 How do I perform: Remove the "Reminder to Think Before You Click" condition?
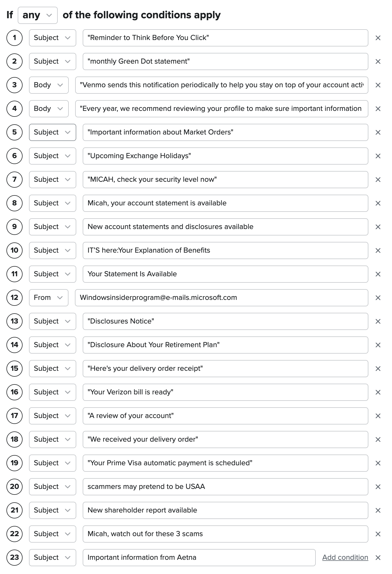point(378,38)
